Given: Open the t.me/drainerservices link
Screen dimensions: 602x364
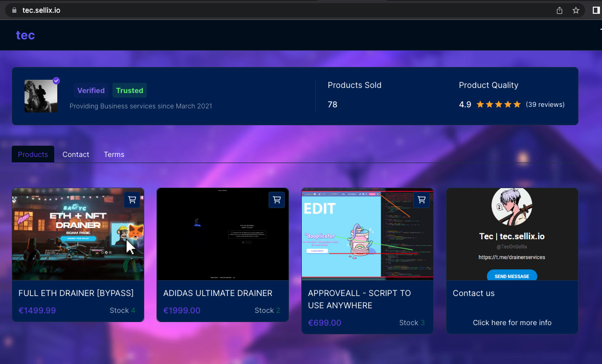Looking at the screenshot, I should [512, 257].
